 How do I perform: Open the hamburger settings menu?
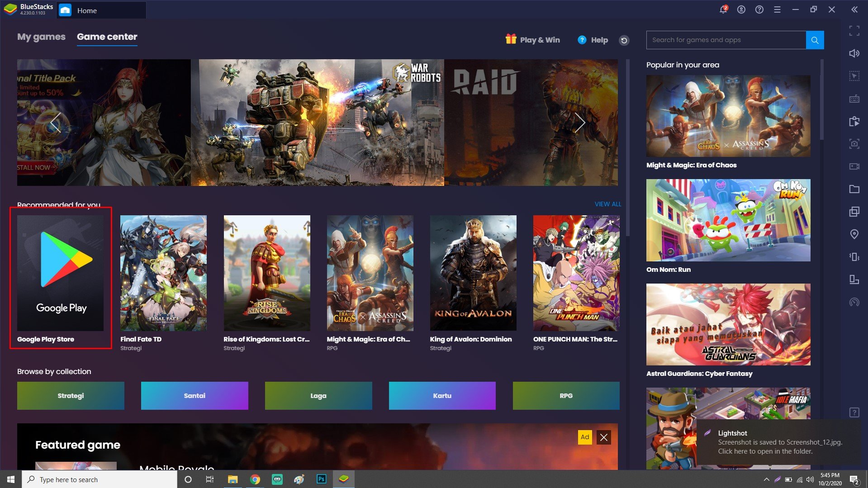777,9
